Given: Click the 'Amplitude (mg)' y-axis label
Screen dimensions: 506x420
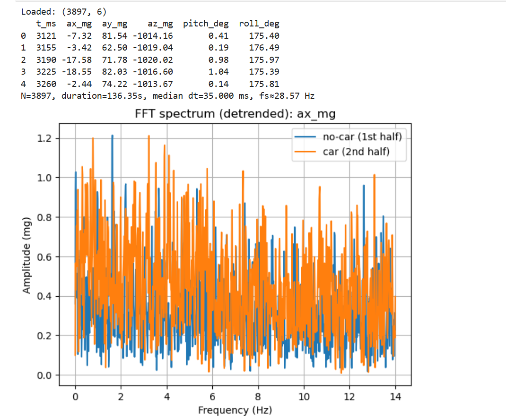Looking at the screenshot, I should (x=27, y=255).
